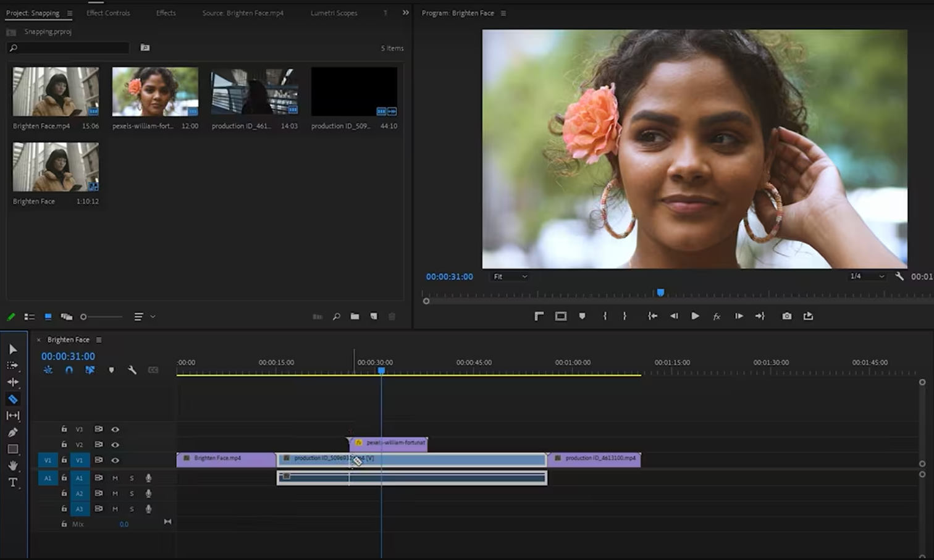Viewport: 934px width, 560px height.
Task: Expand hidden panel tabs overflow chevron
Action: 406,12
